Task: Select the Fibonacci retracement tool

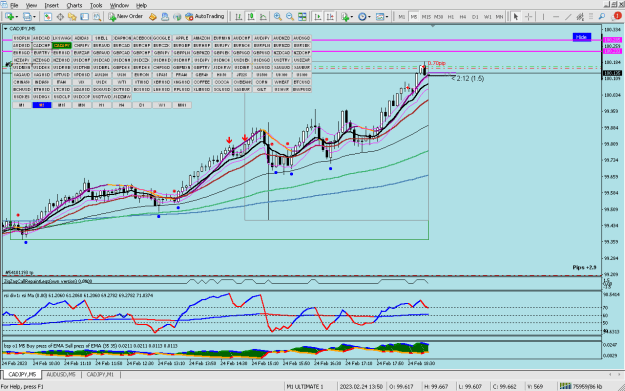Action: (x=591, y=17)
